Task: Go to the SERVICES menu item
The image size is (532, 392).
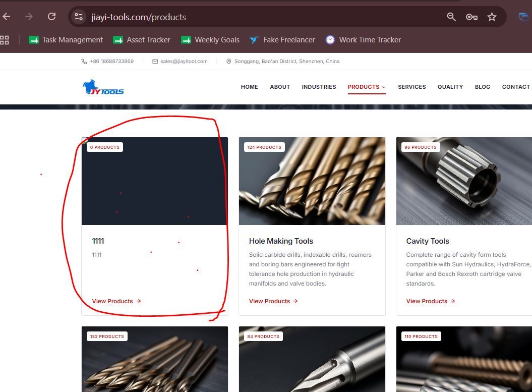Action: coord(412,87)
